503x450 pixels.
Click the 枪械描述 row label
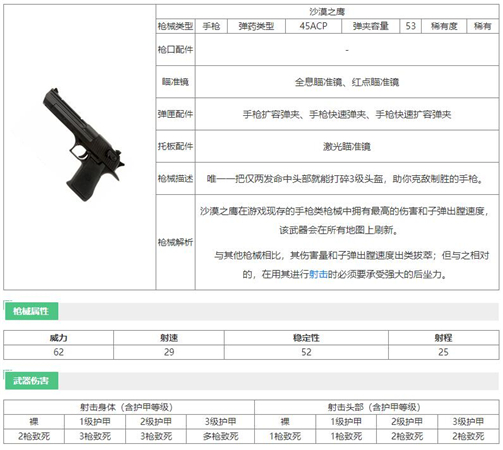pos(175,179)
